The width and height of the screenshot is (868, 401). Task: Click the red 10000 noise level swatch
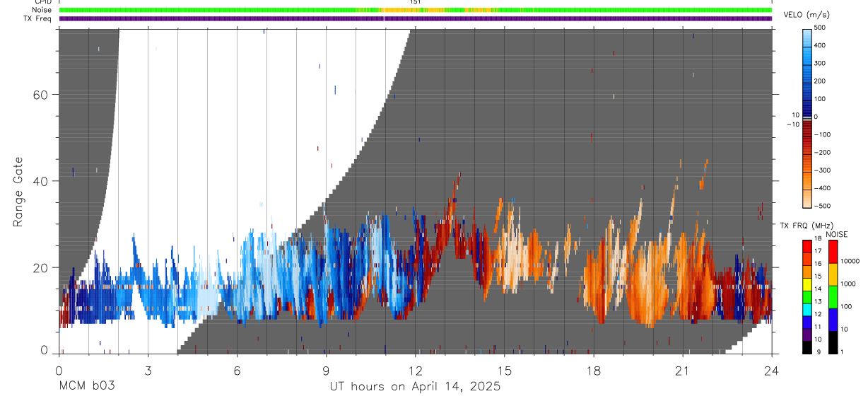click(833, 252)
